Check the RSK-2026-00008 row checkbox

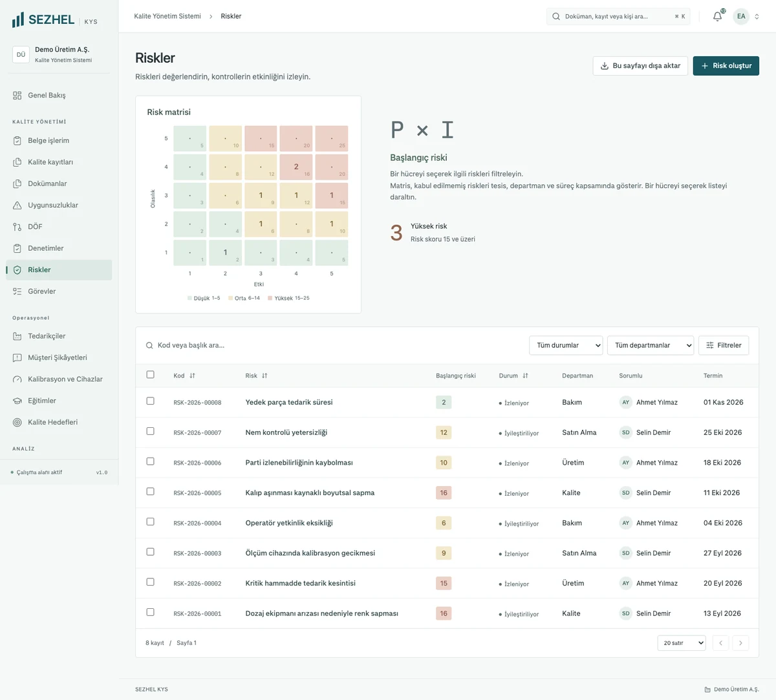coord(151,401)
